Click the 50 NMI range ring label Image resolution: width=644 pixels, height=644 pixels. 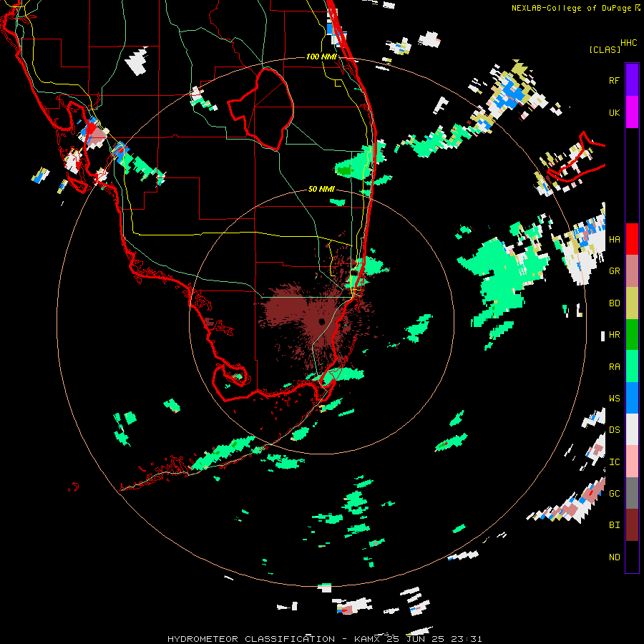tap(321, 190)
